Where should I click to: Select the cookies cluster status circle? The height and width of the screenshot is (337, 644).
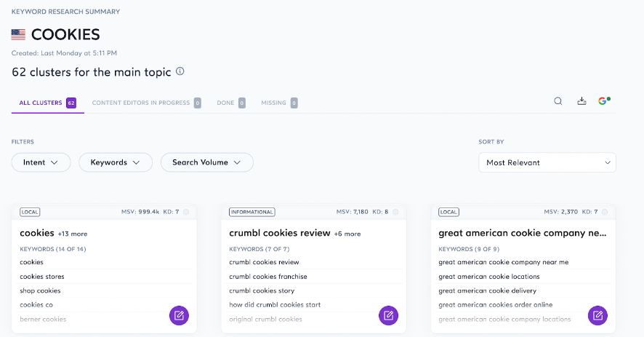click(186, 212)
